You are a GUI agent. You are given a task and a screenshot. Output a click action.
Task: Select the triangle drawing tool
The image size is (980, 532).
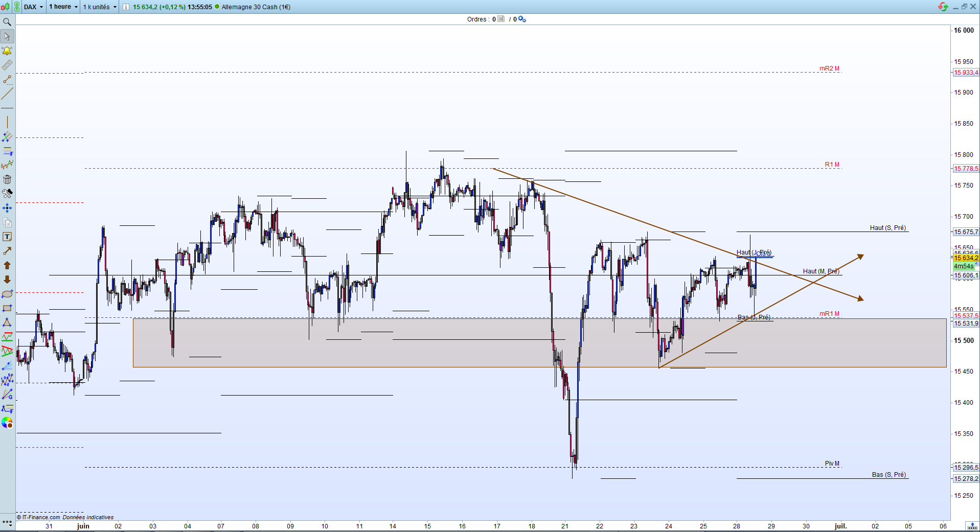point(7,322)
